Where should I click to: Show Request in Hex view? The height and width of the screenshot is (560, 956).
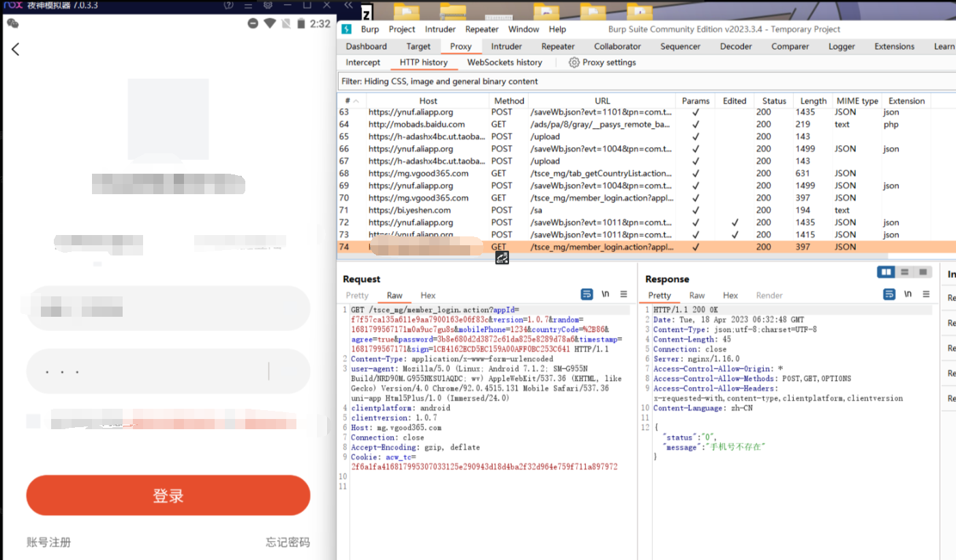coord(428,295)
